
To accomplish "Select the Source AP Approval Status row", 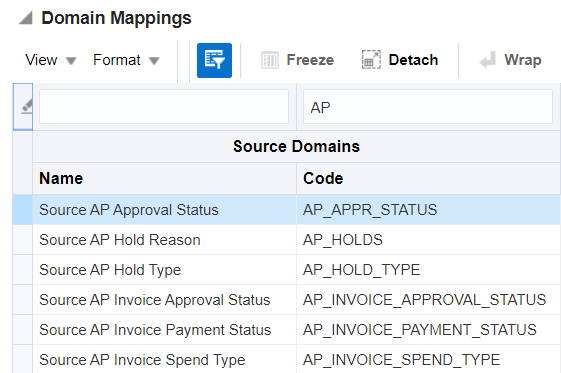I will click(x=286, y=210).
